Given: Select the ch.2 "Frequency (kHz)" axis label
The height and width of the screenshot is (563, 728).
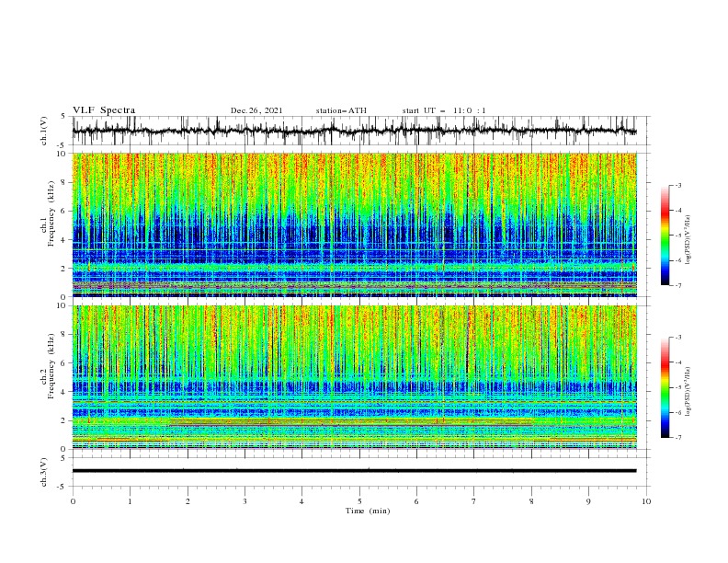Looking at the screenshot, I should pos(51,366).
